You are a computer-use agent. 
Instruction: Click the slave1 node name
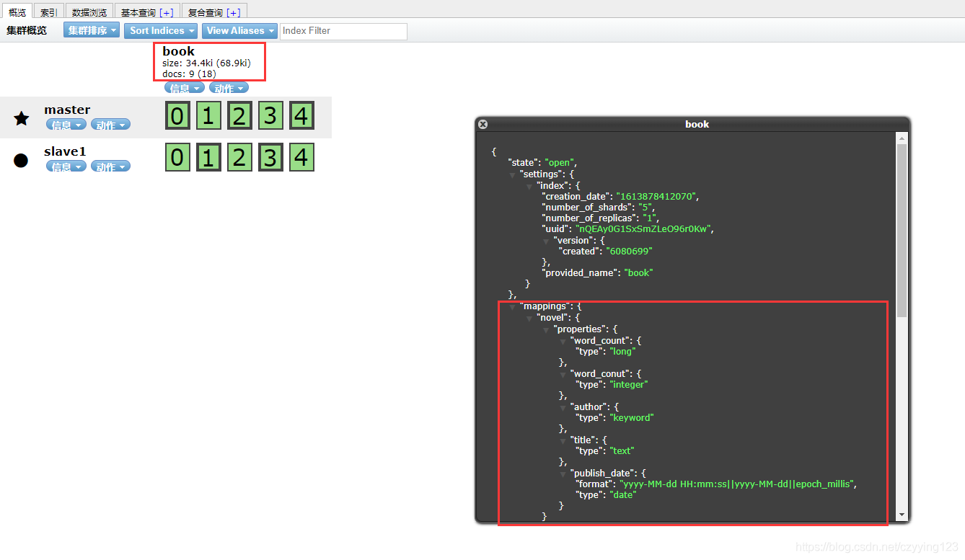click(65, 151)
